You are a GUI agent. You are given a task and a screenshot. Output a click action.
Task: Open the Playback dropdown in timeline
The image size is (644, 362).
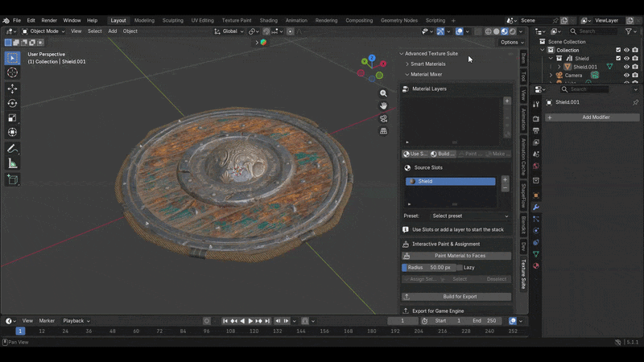click(76, 321)
